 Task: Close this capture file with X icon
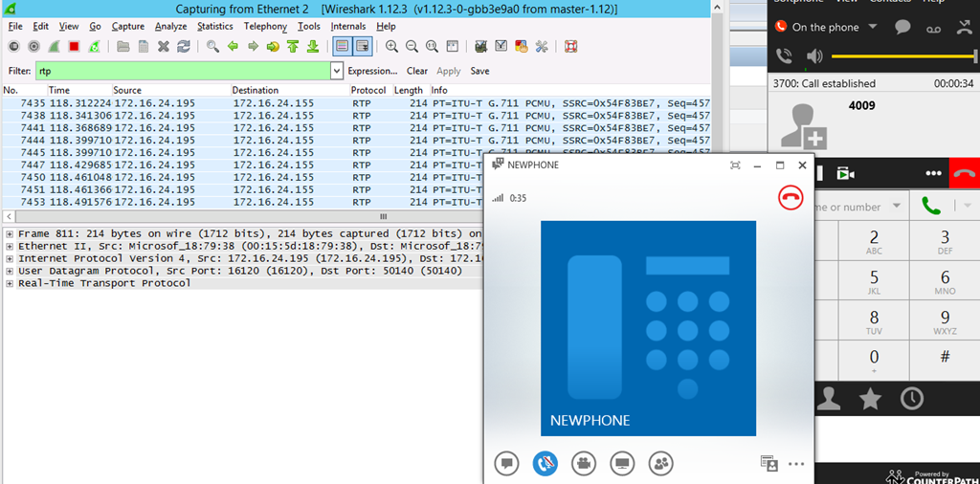163,46
